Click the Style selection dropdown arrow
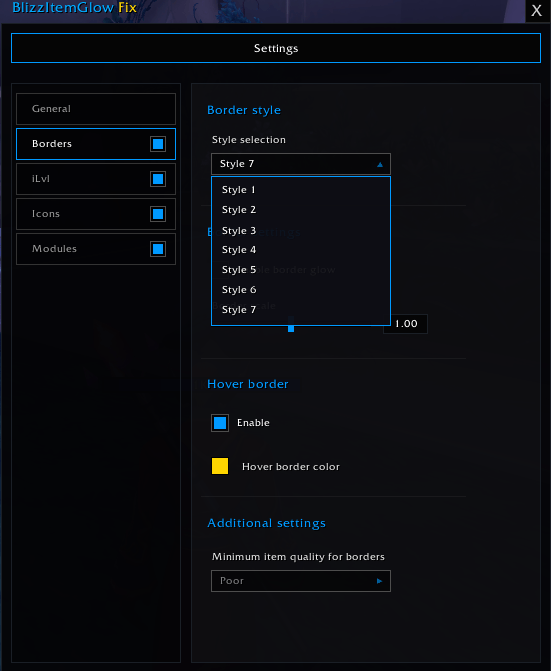 (380, 164)
